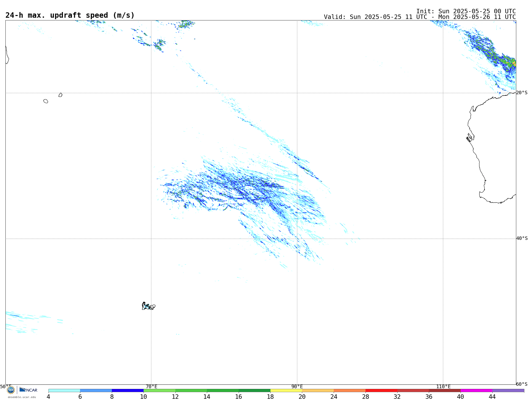532x400 pixels.
Task: Click the dark blue 8-10 color swatch
Action: point(128,391)
